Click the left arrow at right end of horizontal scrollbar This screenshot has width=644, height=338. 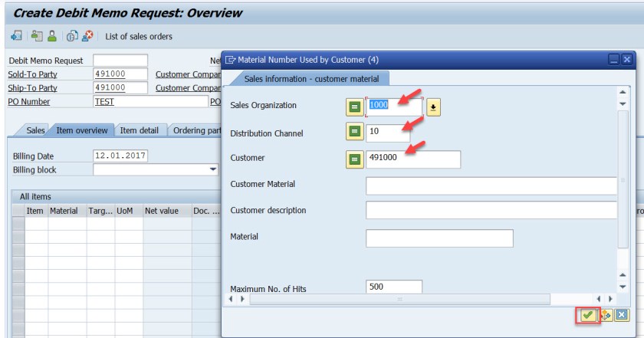(x=599, y=299)
